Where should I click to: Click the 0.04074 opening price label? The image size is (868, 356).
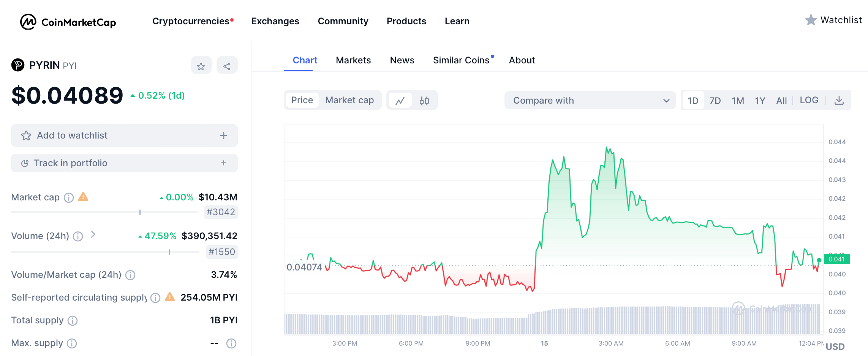tap(304, 267)
